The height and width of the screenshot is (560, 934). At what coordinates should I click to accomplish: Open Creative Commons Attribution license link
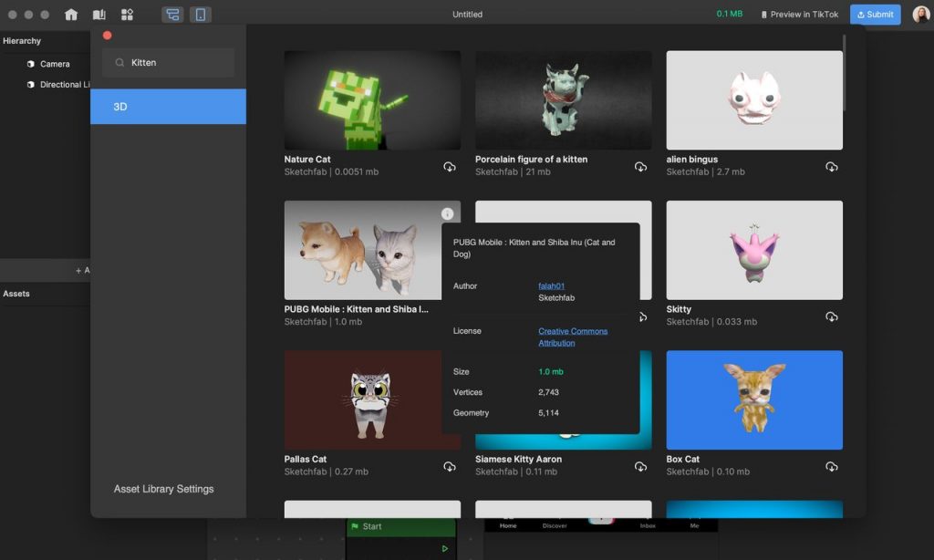click(573, 337)
